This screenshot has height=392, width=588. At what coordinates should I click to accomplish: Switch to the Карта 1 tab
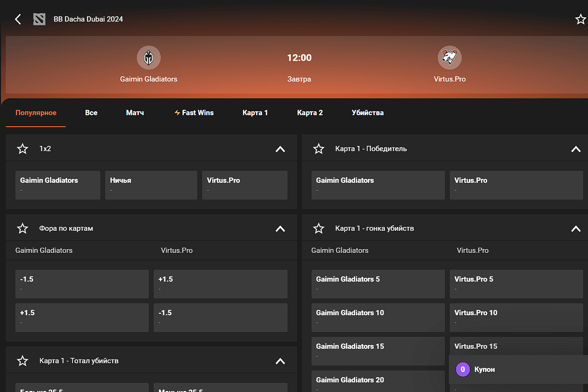click(255, 113)
